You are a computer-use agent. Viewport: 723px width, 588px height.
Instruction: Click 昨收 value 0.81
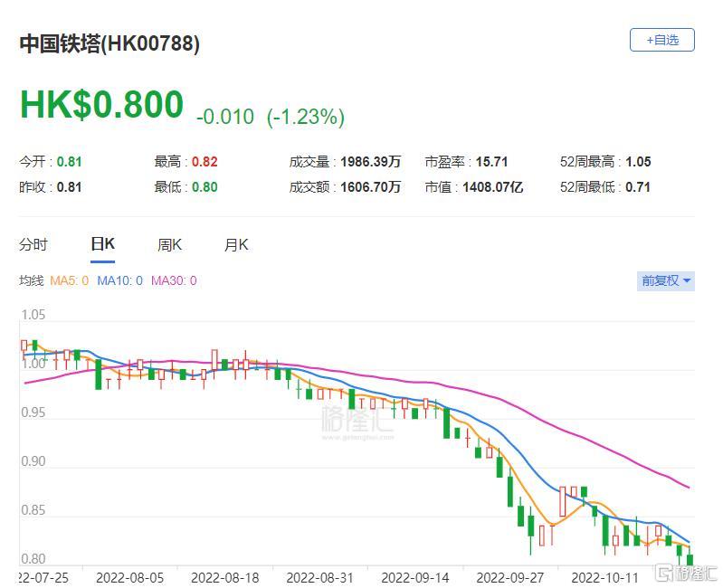pos(69,187)
